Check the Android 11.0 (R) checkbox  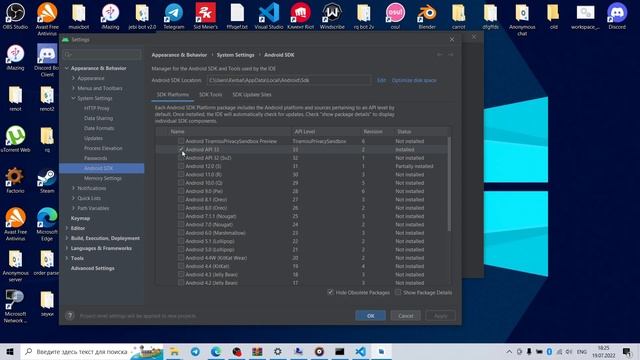coord(181,174)
